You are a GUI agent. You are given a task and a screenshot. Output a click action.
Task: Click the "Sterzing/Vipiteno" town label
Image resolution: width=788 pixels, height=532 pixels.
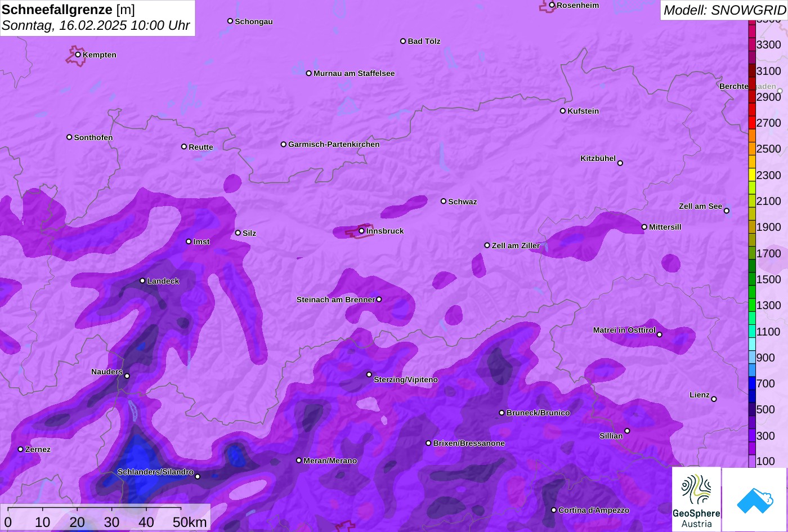[x=406, y=380]
